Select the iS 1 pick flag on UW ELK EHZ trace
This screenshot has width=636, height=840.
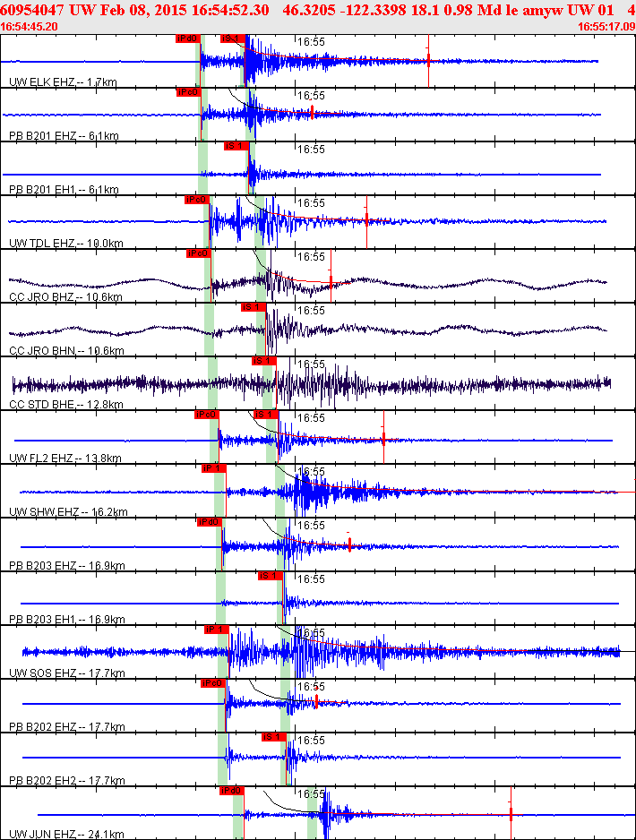click(x=233, y=39)
